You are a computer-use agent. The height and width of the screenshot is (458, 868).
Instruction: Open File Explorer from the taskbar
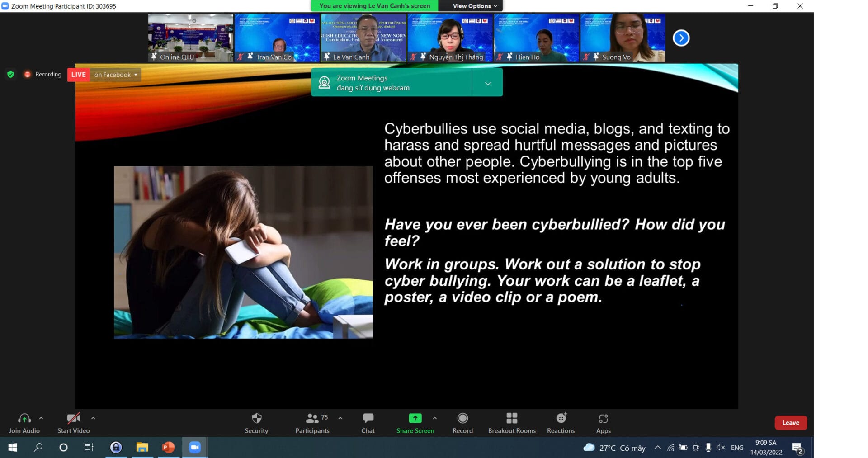(142, 447)
